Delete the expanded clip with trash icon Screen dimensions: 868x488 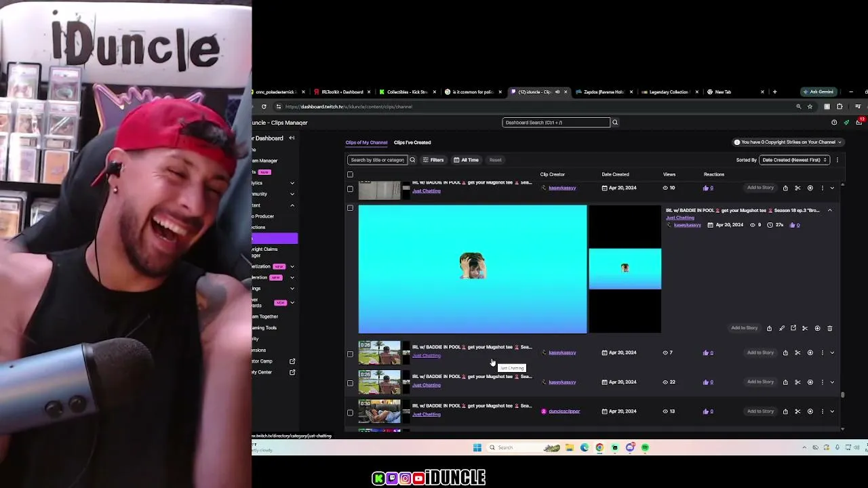pos(829,328)
